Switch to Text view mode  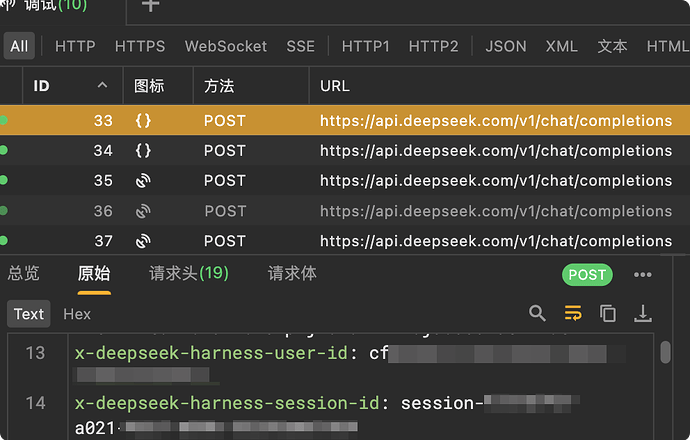(x=29, y=314)
